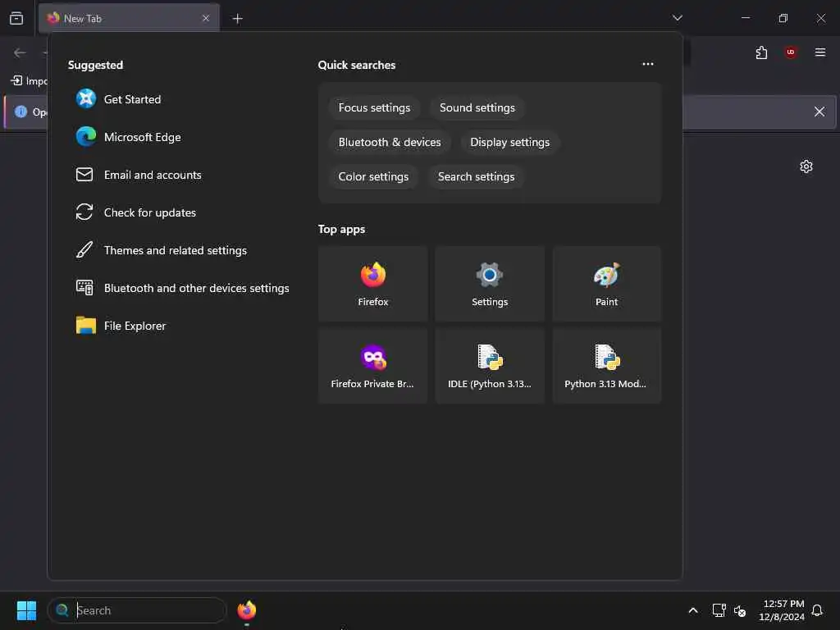Click the info icon in Firefox notification bar
840x630 pixels.
click(21, 112)
